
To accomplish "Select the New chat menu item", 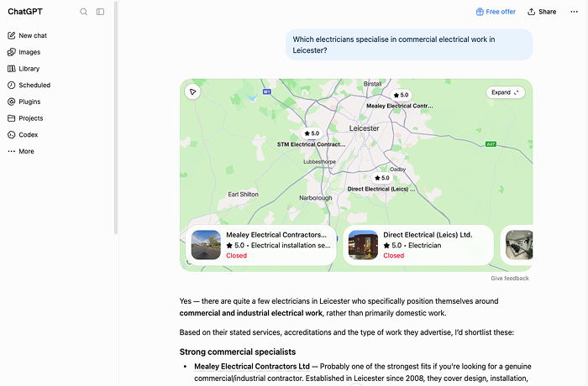I will 33,35.
